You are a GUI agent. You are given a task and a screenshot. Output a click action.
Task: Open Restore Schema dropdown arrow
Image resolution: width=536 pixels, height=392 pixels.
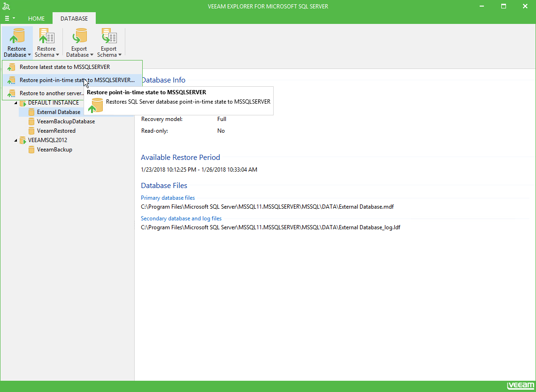[57, 55]
